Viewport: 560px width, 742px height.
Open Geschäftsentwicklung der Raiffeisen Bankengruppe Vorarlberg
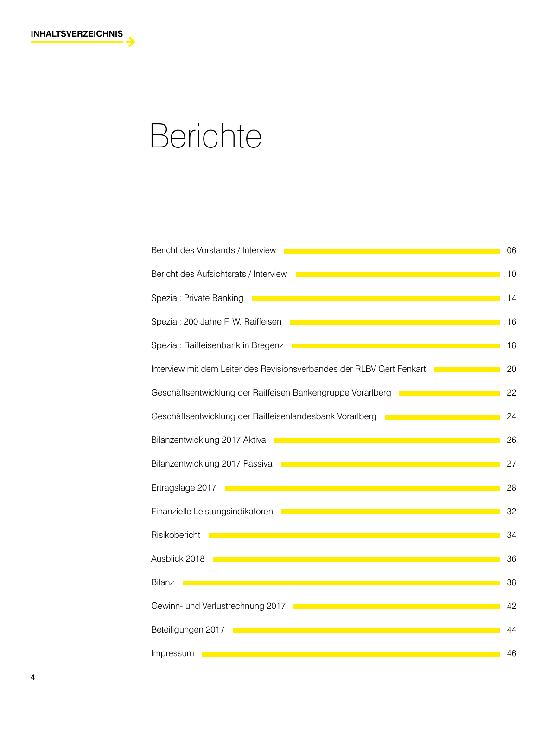click(271, 393)
